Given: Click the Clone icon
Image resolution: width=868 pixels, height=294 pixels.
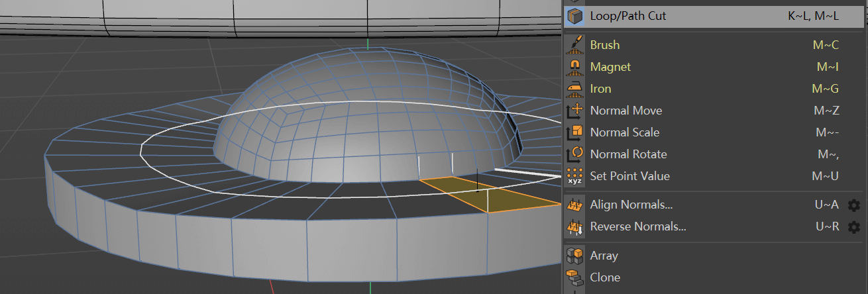Looking at the screenshot, I should [x=574, y=277].
